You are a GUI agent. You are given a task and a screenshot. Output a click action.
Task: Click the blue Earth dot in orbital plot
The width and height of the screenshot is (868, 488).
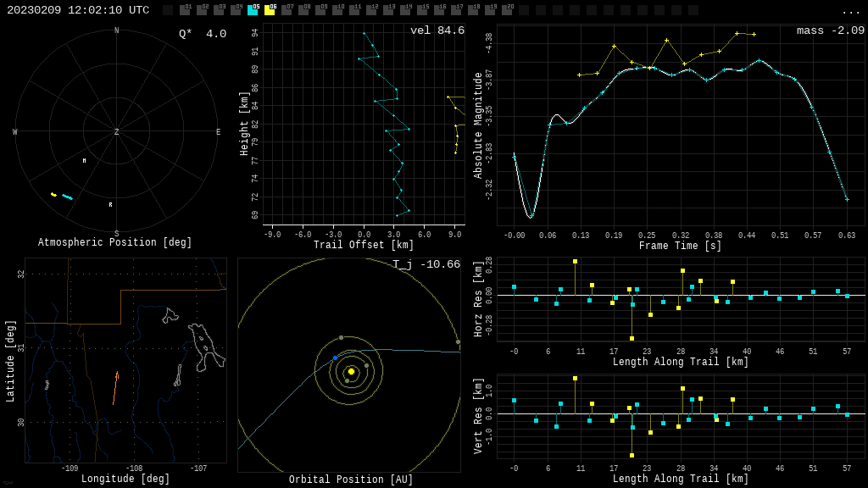[335, 358]
